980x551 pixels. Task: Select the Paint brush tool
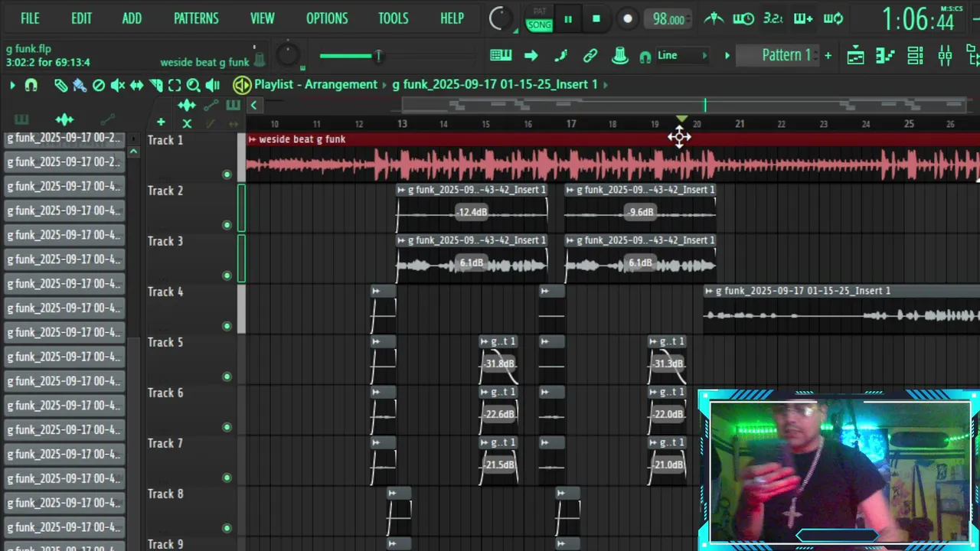click(x=80, y=85)
